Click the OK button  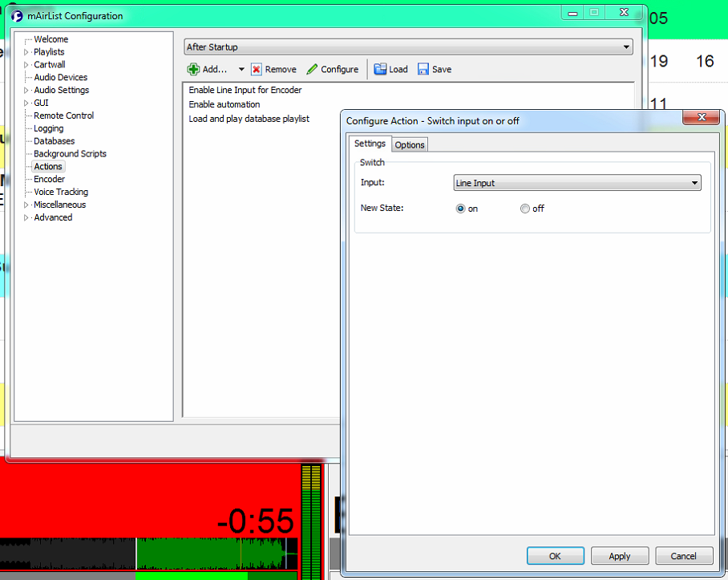[x=556, y=556]
